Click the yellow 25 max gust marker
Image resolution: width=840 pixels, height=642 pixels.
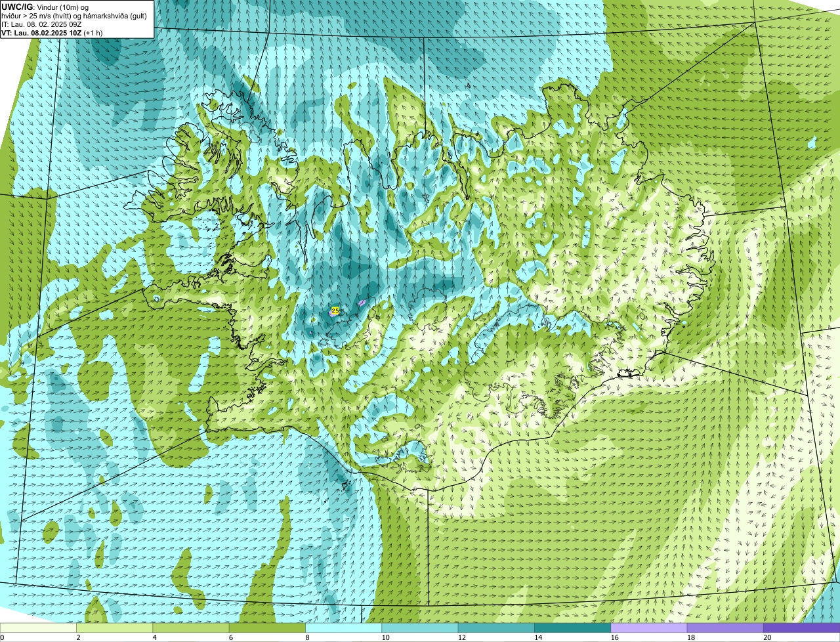(335, 310)
